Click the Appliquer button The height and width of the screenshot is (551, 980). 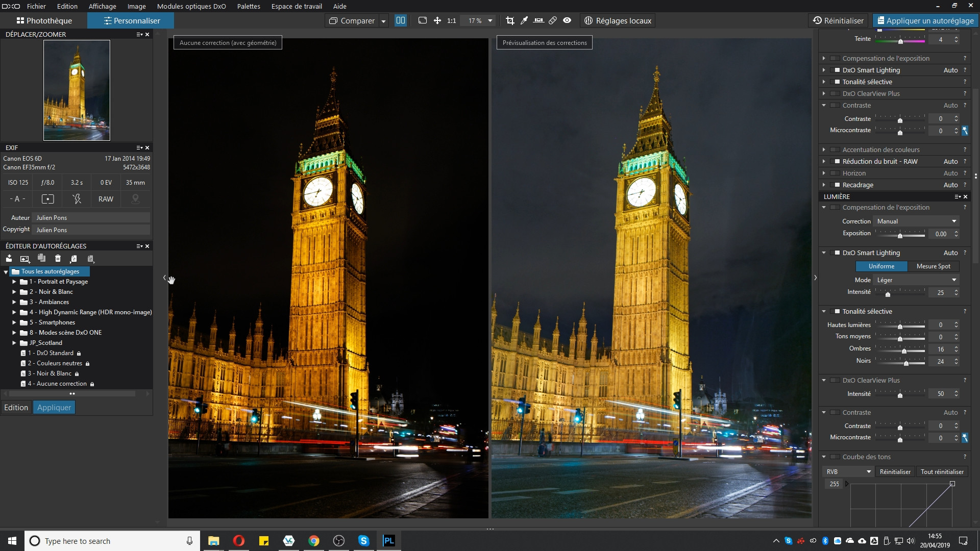[x=54, y=407]
